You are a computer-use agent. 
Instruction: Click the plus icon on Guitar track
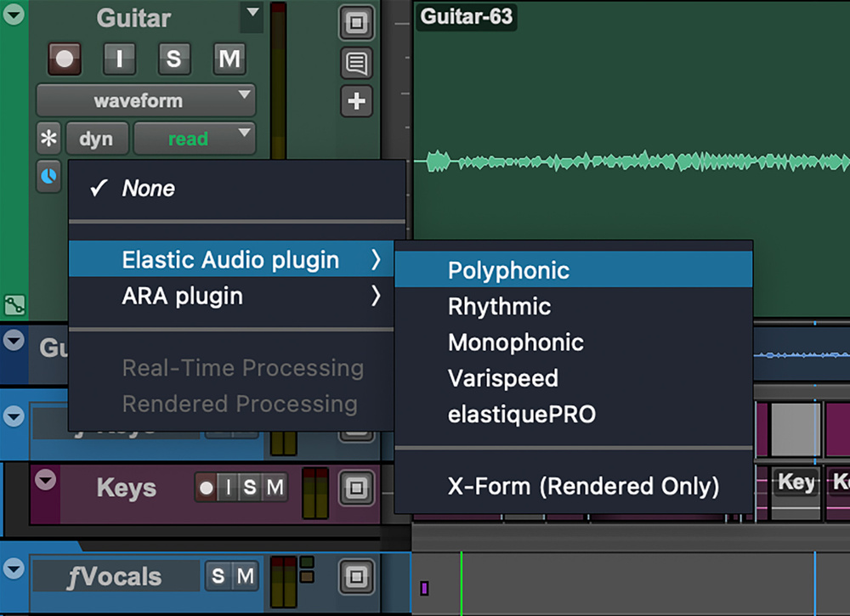point(356,101)
